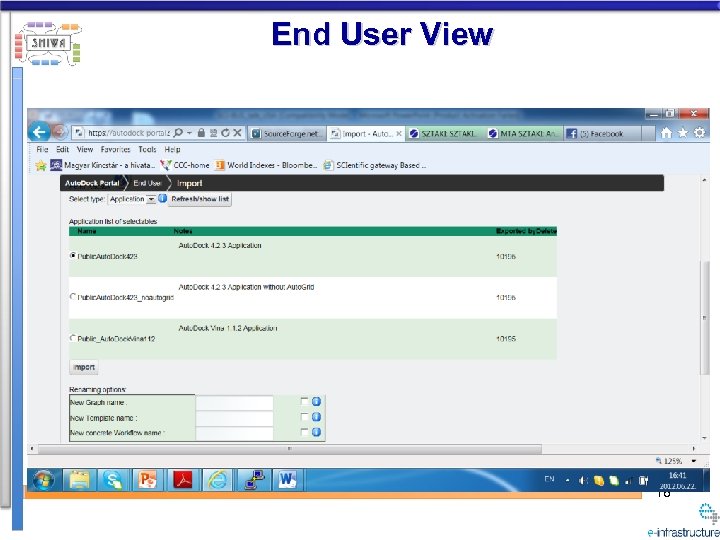Image resolution: width=720 pixels, height=540 pixels.
Task: Open the network connection app on taskbar
Action: click(253, 480)
